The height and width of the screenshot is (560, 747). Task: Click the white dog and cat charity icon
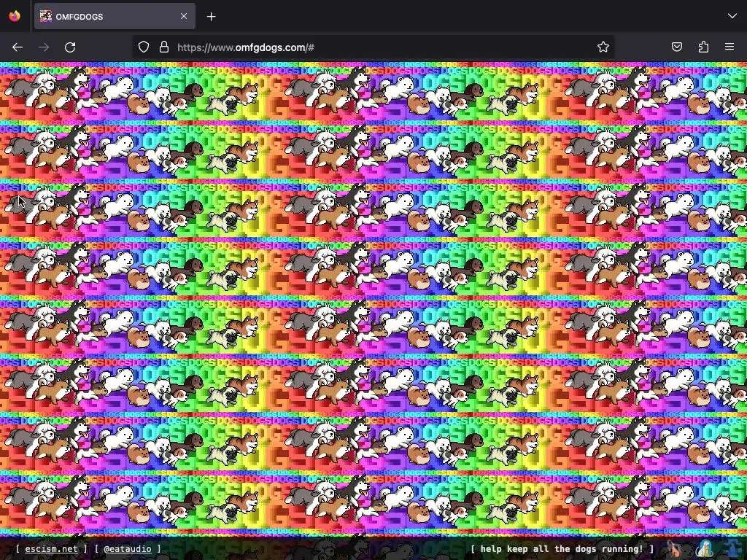tap(704, 549)
